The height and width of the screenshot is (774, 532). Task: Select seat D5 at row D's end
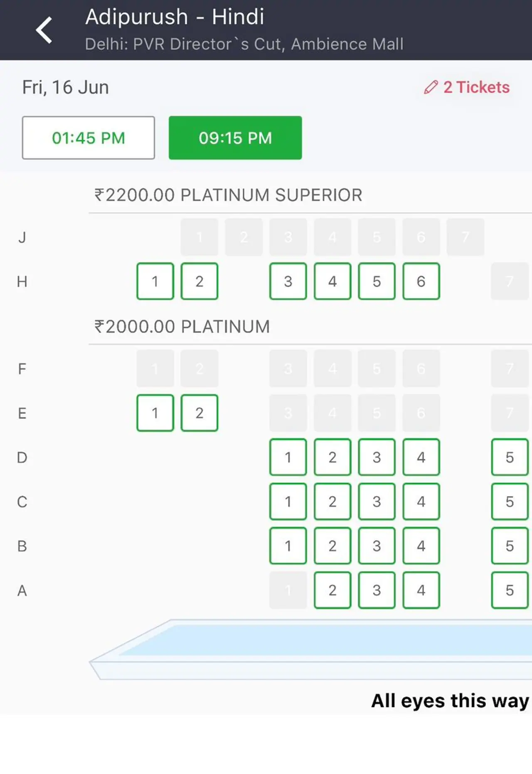point(510,457)
